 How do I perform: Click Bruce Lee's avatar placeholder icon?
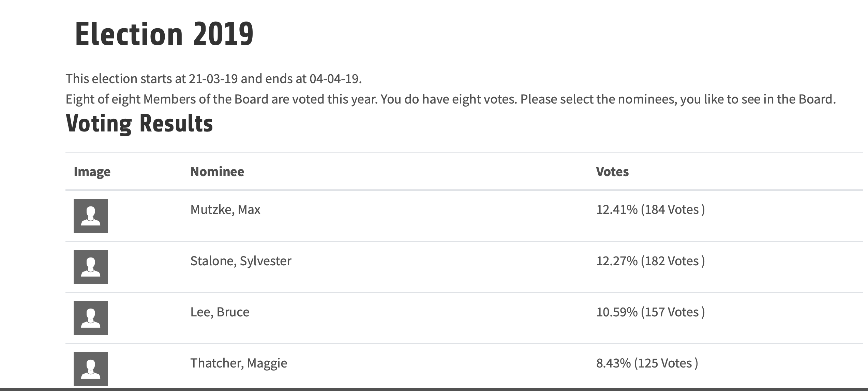click(x=91, y=318)
